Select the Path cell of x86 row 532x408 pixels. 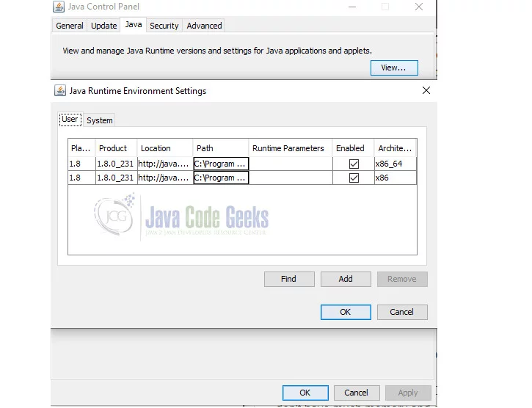221,178
